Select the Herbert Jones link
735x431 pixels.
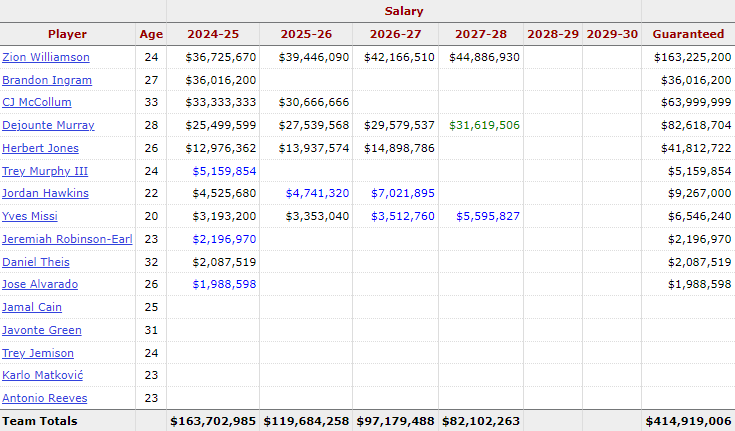coord(40,148)
